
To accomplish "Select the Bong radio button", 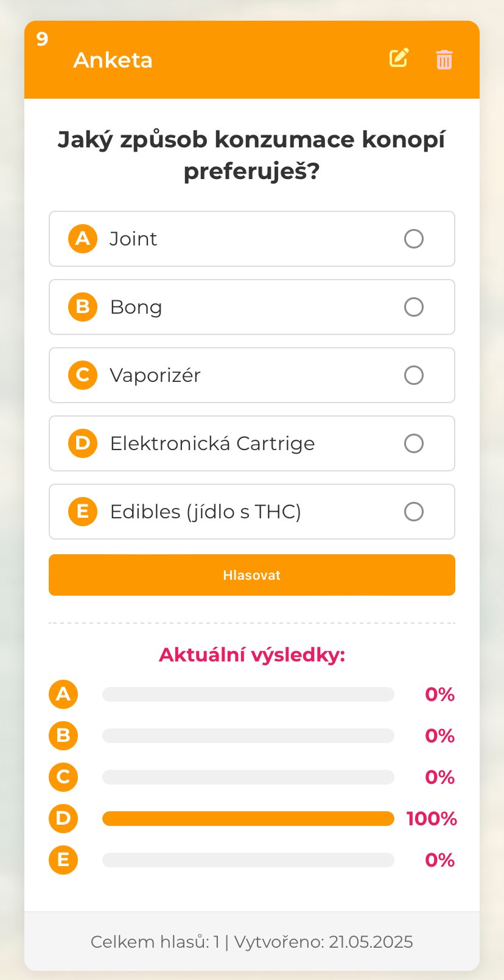I will pyautogui.click(x=414, y=307).
